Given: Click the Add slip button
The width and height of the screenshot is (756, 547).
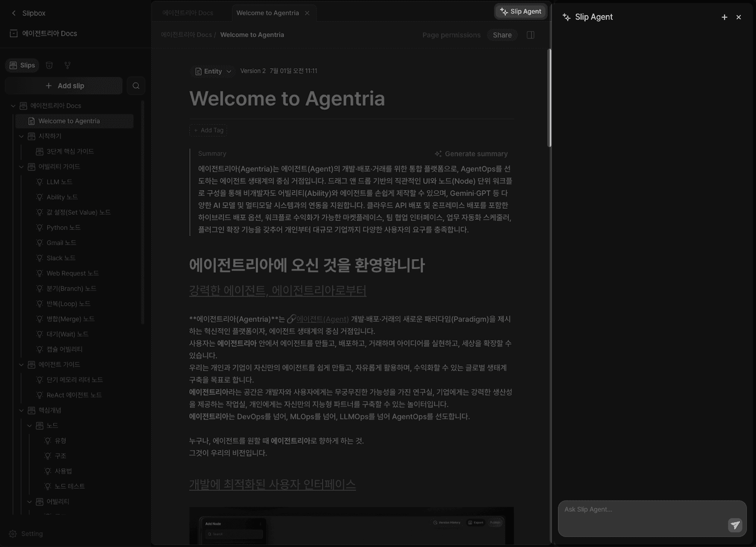Looking at the screenshot, I should [64, 86].
